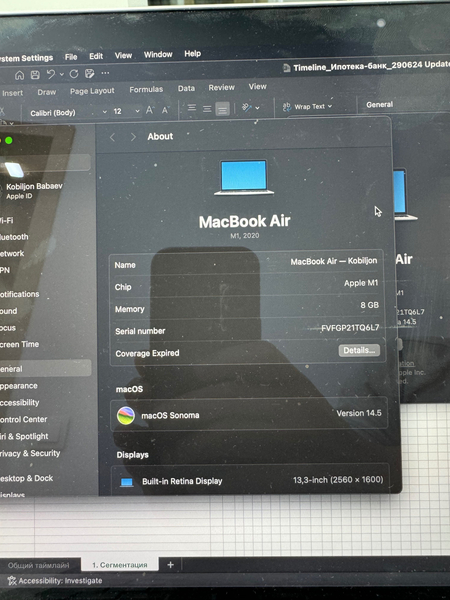Select Notifications in Settings sidebar
Viewport: 450px width, 600px height.
20,294
